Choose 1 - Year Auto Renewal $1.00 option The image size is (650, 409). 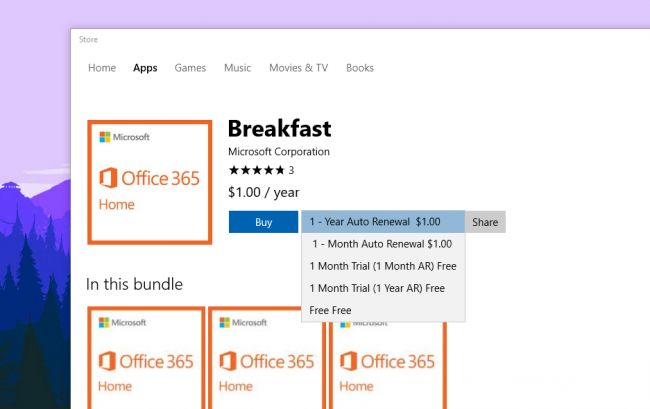pos(383,222)
